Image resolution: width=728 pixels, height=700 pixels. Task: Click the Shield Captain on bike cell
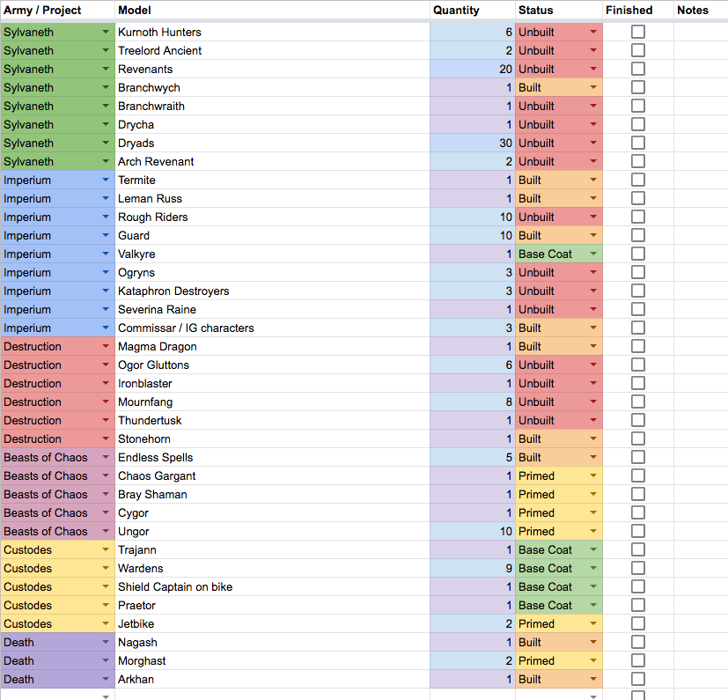click(x=272, y=586)
